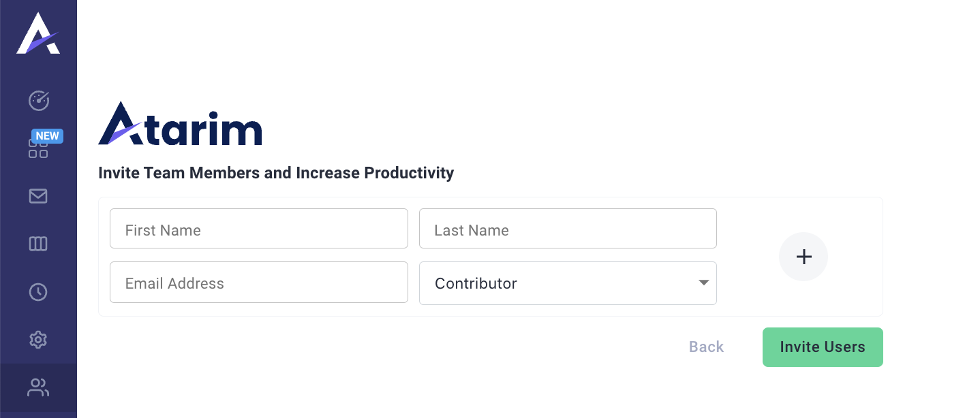Image resolution: width=980 pixels, height=418 pixels.
Task: Open the dashboard speedometer icon
Action: pos(38,101)
